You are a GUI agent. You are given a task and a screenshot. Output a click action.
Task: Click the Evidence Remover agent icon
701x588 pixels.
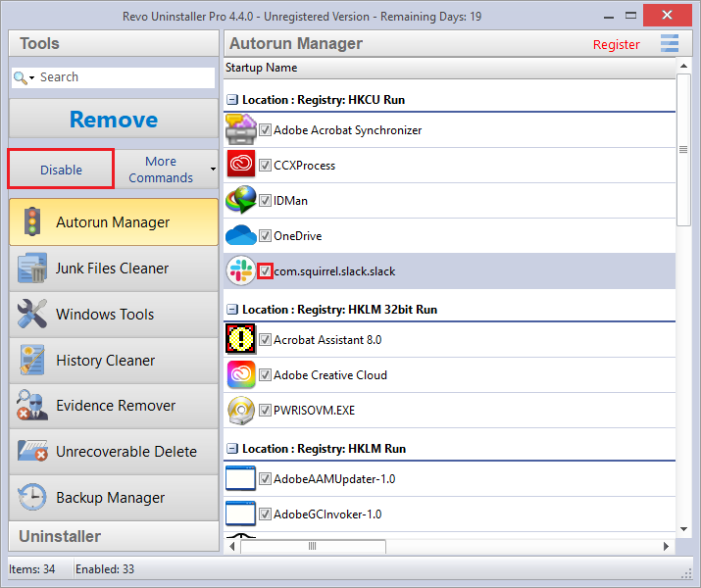click(x=32, y=406)
